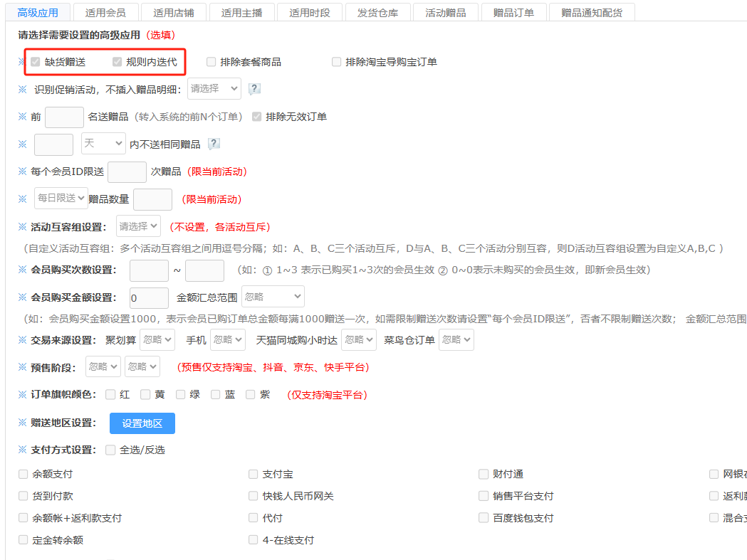Enable the 排除套餐商品 checkbox
This screenshot has height=560, width=747.
211,62
